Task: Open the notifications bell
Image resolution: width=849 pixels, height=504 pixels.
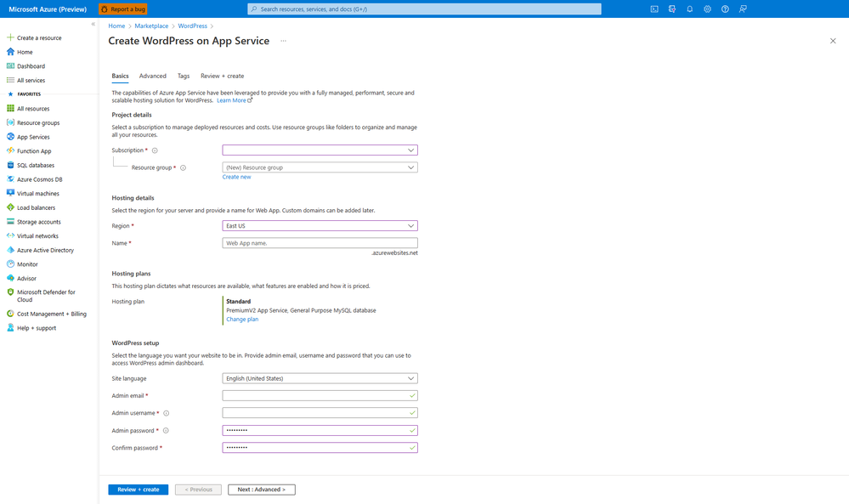Action: 690,9
